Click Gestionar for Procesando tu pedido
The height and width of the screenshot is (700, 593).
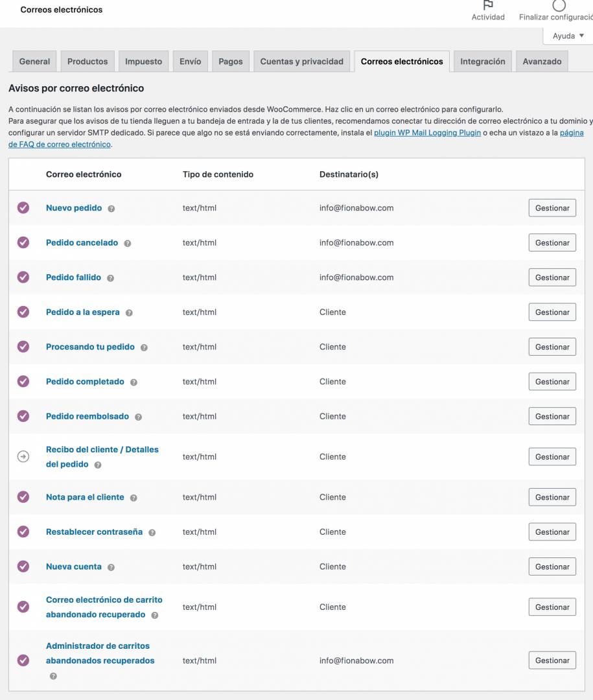tap(552, 347)
